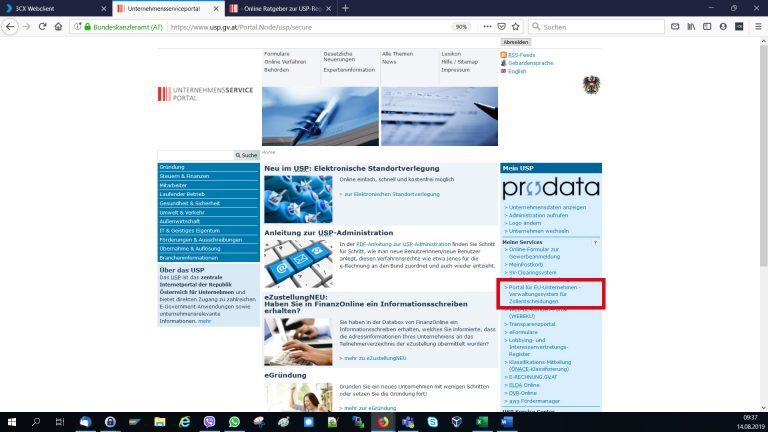Open Word from taskbar
Viewport: 768px width, 432px height.
click(x=507, y=422)
